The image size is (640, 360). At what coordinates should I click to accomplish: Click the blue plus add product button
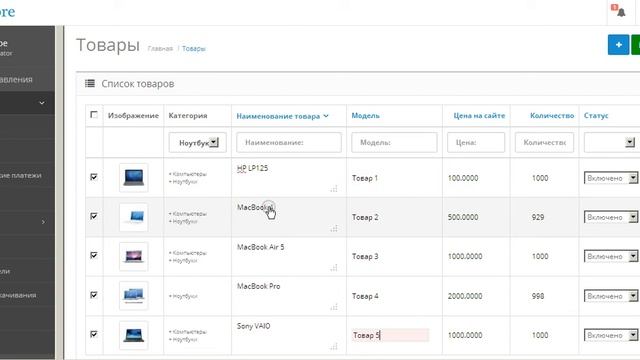(618, 44)
